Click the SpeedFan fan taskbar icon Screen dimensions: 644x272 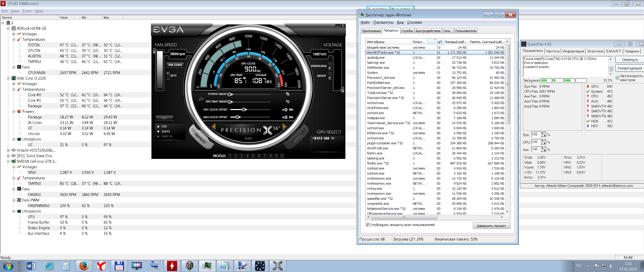(x=260, y=266)
